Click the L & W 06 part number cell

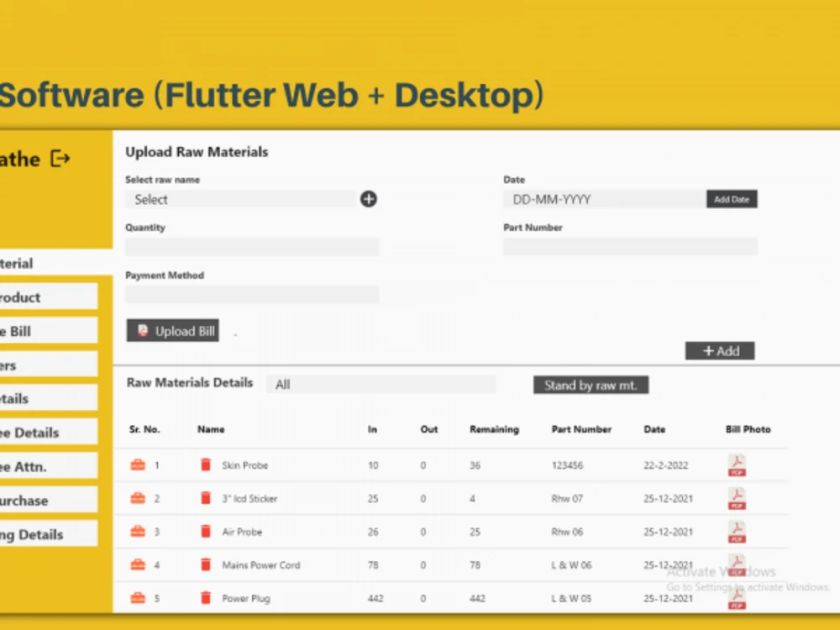click(571, 564)
